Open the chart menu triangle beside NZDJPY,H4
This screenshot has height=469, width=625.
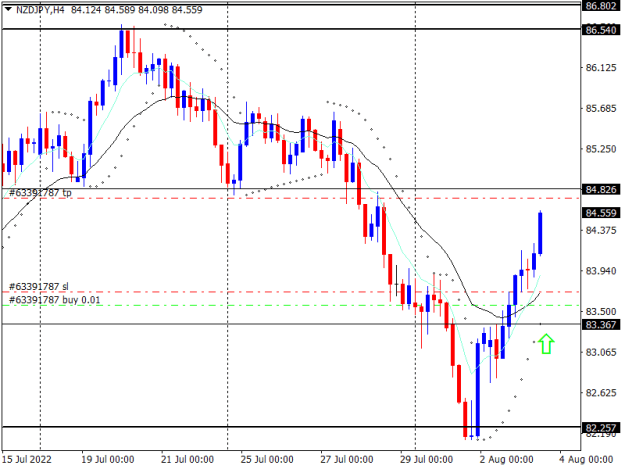point(8,9)
